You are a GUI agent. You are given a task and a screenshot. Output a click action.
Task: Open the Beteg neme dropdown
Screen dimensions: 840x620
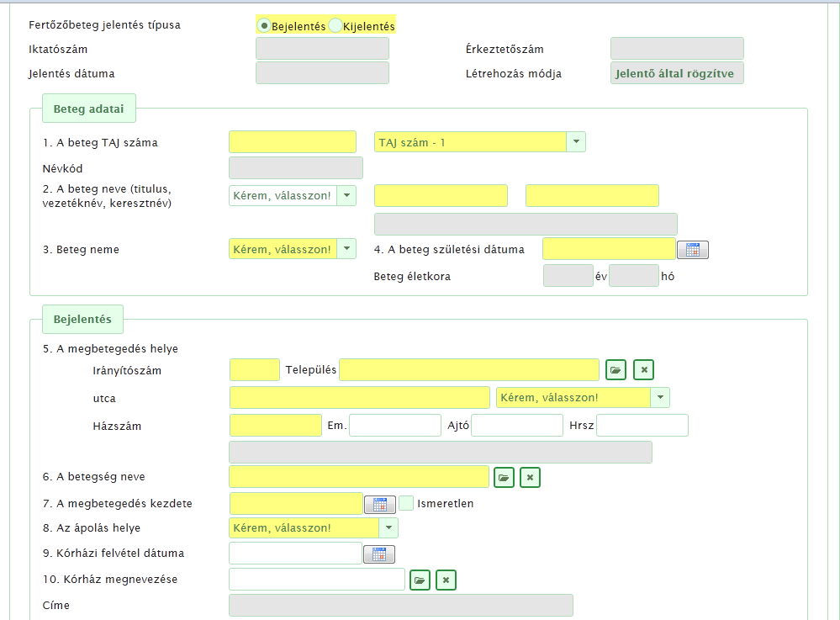346,249
